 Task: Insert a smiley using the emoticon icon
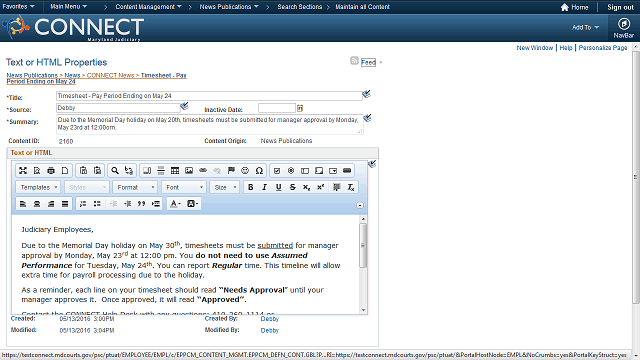click(245, 171)
